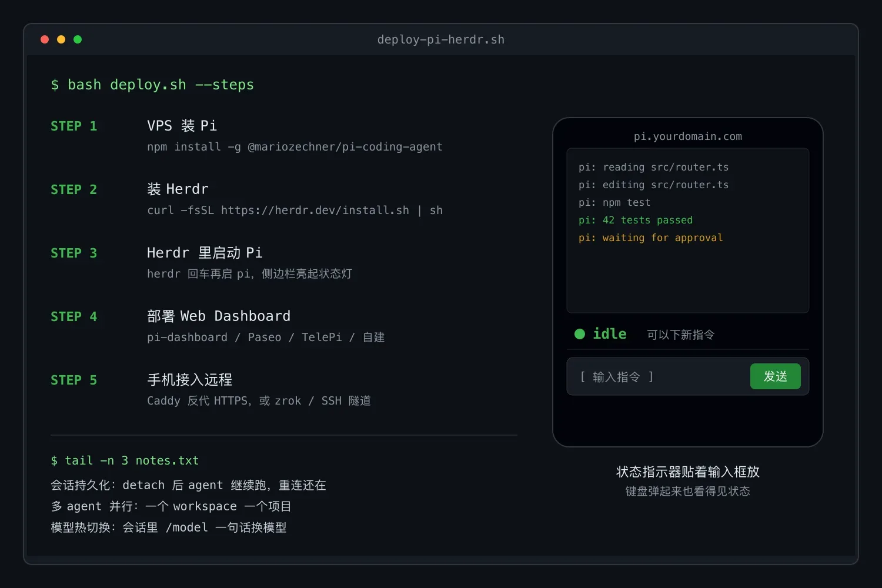Click the caption "键盘弹起来也看得见状态"
882x588 pixels.
[688, 491]
